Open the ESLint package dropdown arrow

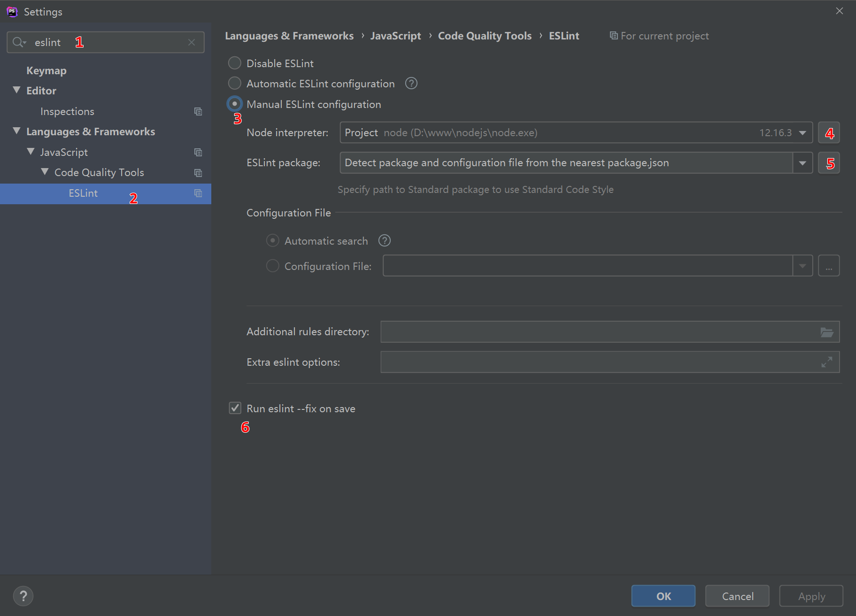803,163
